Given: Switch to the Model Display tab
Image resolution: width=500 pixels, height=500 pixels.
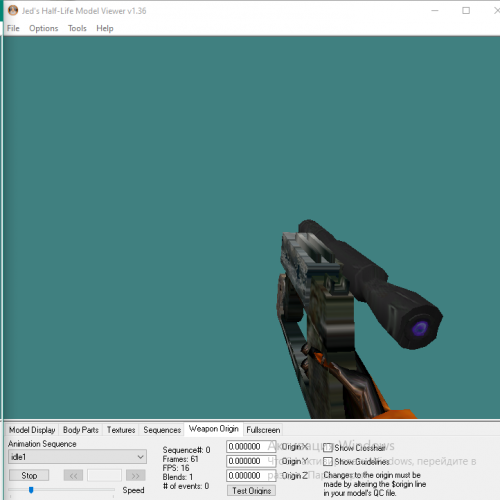Looking at the screenshot, I should tap(32, 430).
